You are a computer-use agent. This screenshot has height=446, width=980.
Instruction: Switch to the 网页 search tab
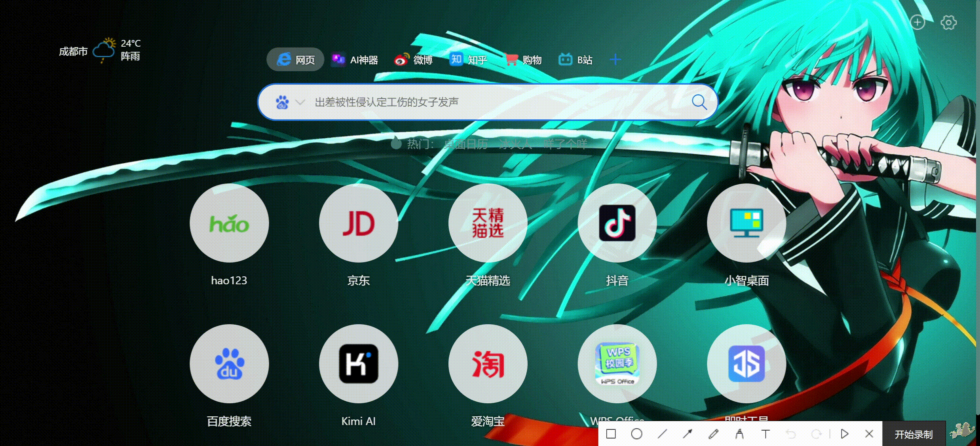(x=295, y=60)
